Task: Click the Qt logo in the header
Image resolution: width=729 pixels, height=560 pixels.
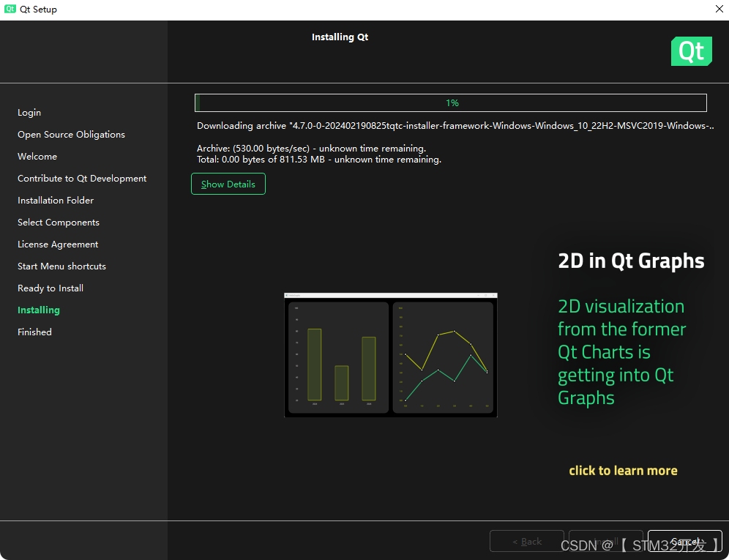Action: pyautogui.click(x=692, y=51)
